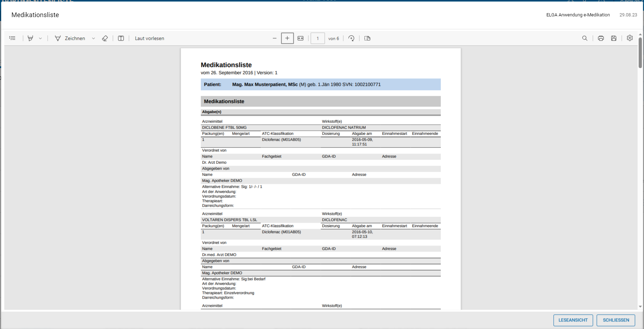This screenshot has width=644, height=329.
Task: Rotate the document
Action: point(351,38)
